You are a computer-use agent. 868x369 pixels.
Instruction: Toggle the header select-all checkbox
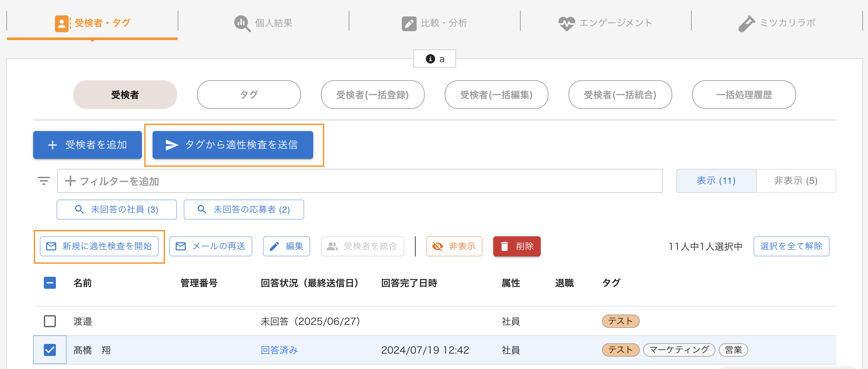coord(50,282)
